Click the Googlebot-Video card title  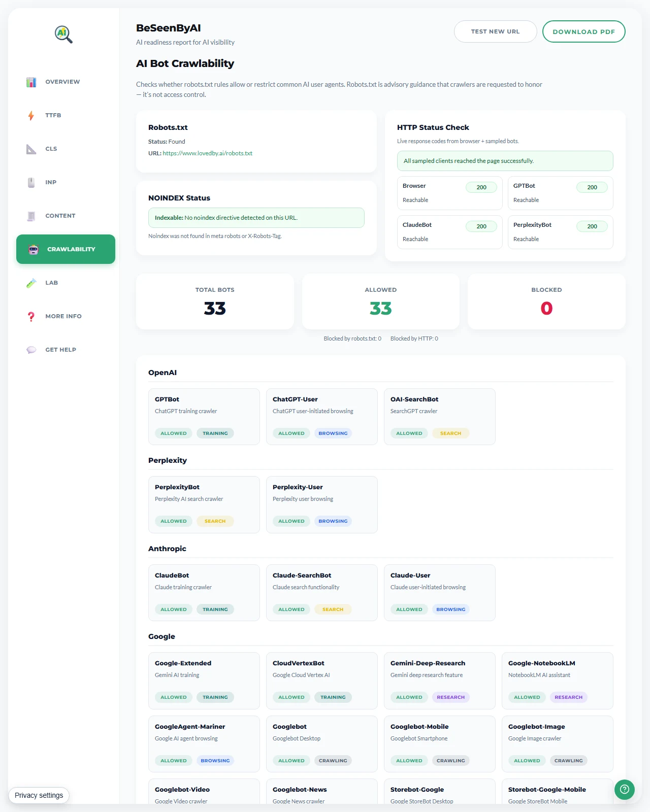[x=182, y=790]
